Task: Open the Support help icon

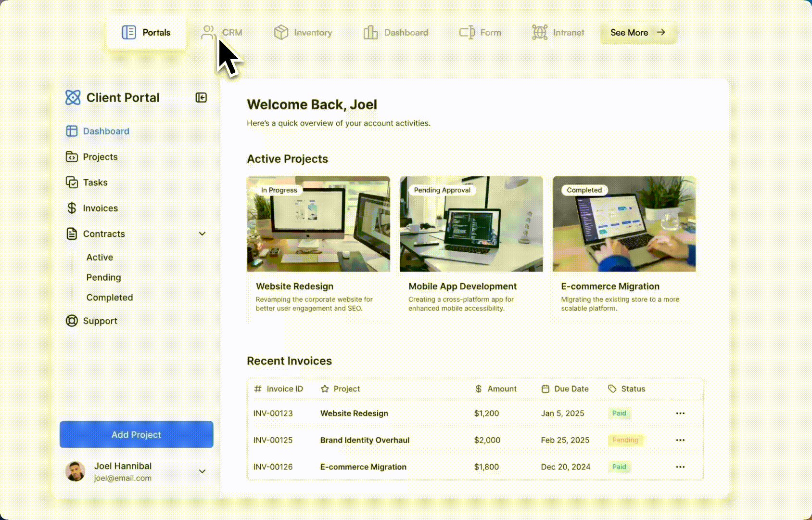Action: 71,321
